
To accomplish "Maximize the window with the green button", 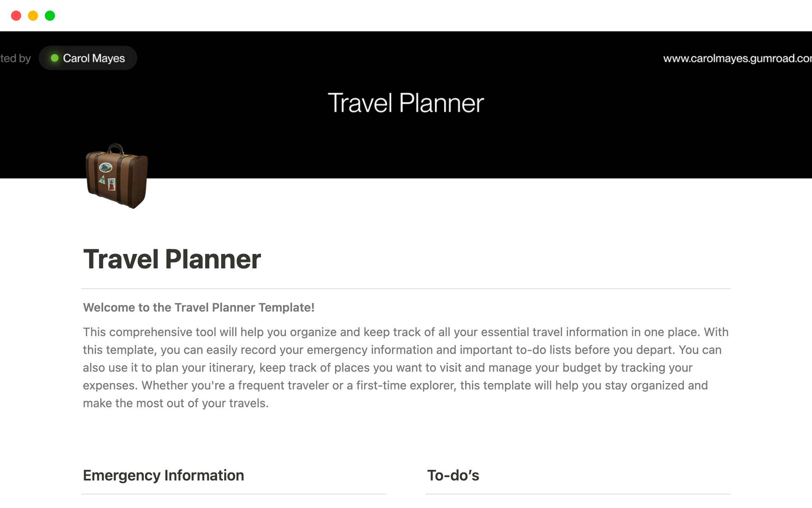I will click(50, 16).
